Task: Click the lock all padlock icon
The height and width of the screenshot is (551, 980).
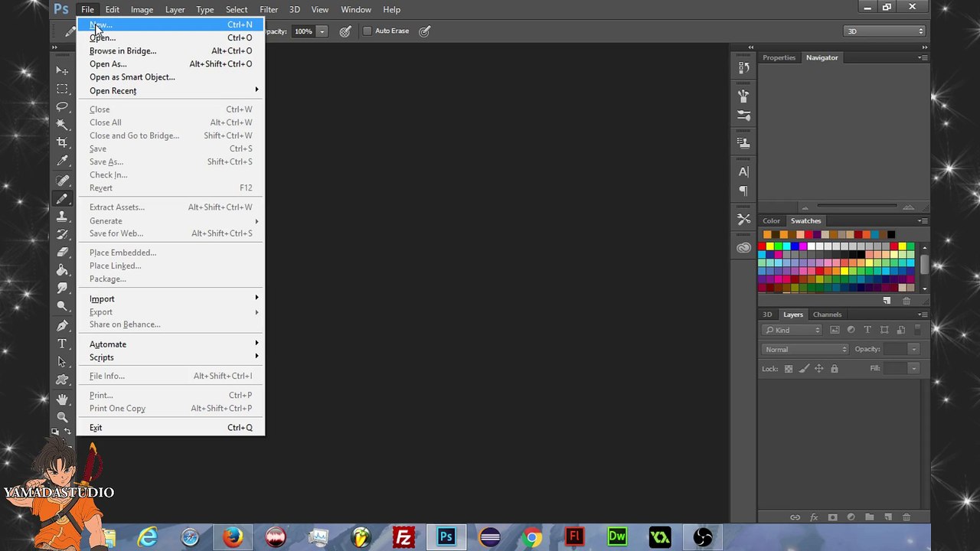Action: pyautogui.click(x=834, y=369)
